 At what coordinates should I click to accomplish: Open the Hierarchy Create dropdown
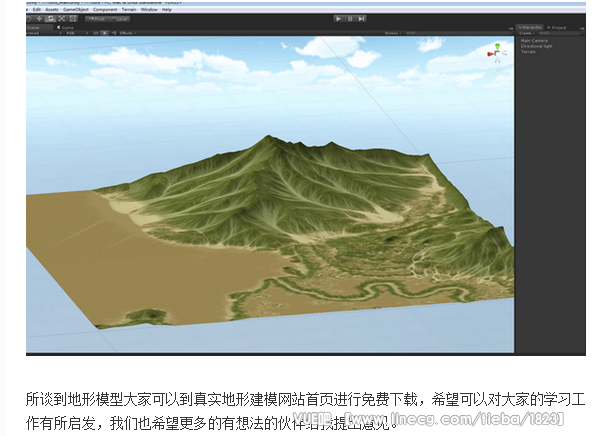[x=527, y=33]
